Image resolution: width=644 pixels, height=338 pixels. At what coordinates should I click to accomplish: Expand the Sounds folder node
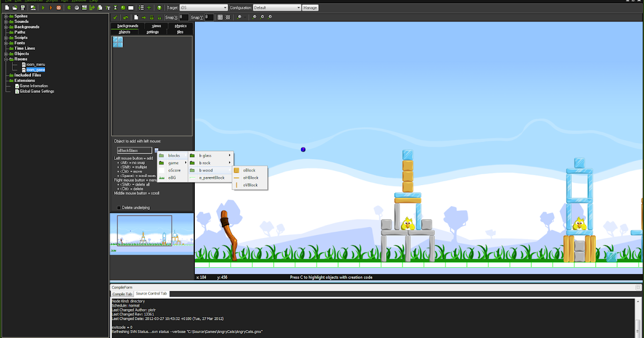(x=6, y=21)
